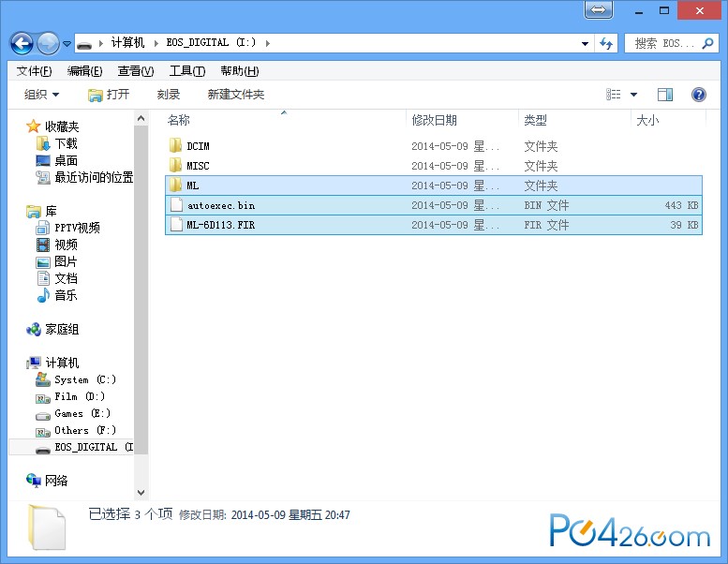Screen dimensions: 728x564
Task: Open PPTV视频 library
Action: [x=77, y=228]
